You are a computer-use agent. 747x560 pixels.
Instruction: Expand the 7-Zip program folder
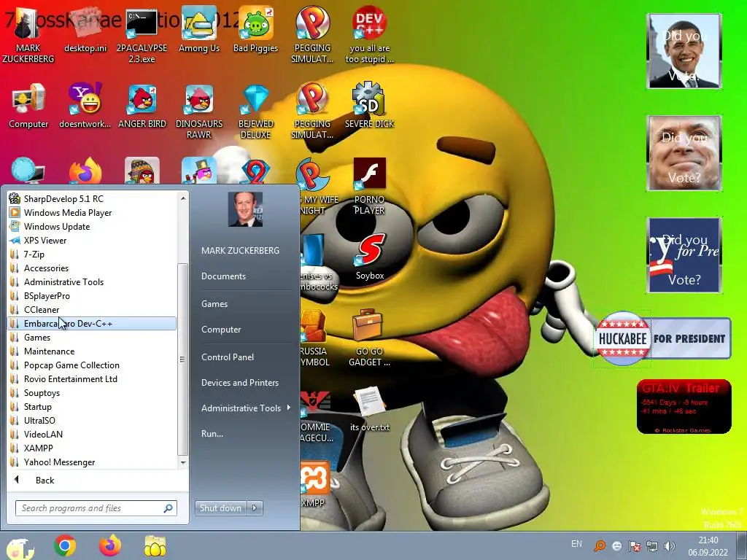click(x=93, y=254)
